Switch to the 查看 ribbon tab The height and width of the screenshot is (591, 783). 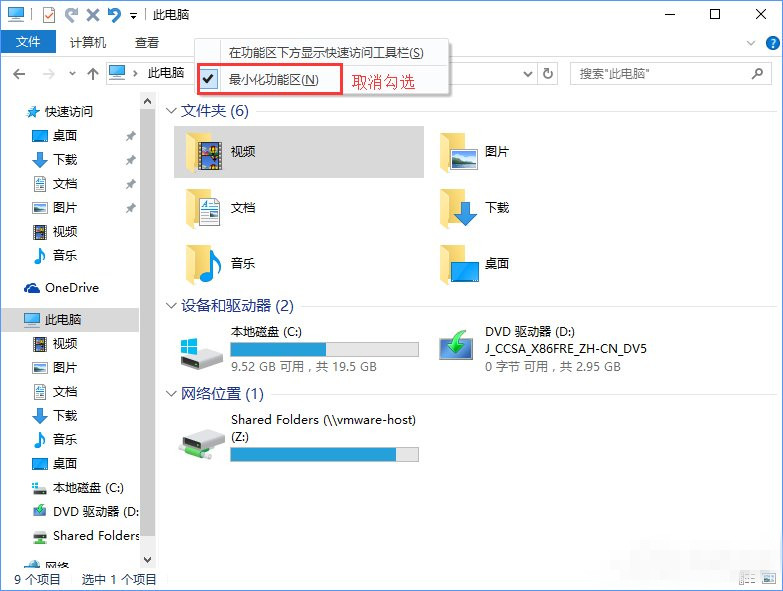[x=147, y=42]
